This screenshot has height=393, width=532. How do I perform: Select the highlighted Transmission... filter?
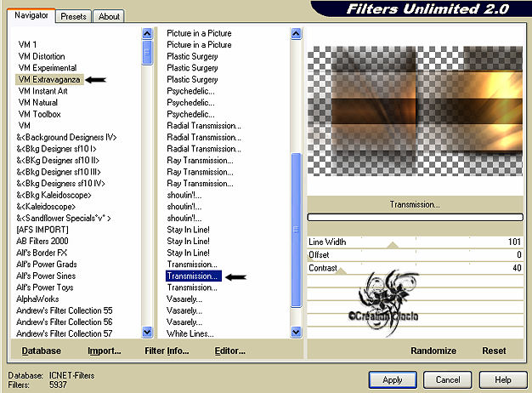[193, 276]
